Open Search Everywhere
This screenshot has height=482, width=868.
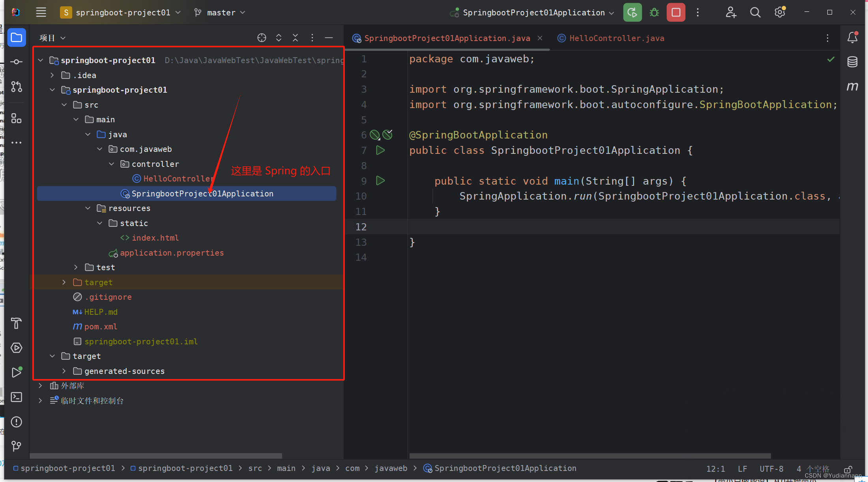pos(755,12)
